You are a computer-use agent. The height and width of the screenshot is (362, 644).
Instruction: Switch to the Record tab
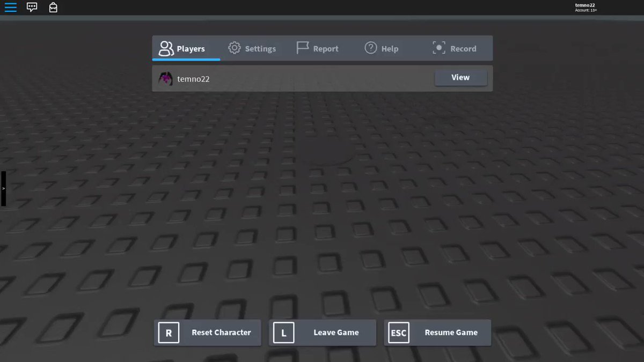click(x=459, y=48)
